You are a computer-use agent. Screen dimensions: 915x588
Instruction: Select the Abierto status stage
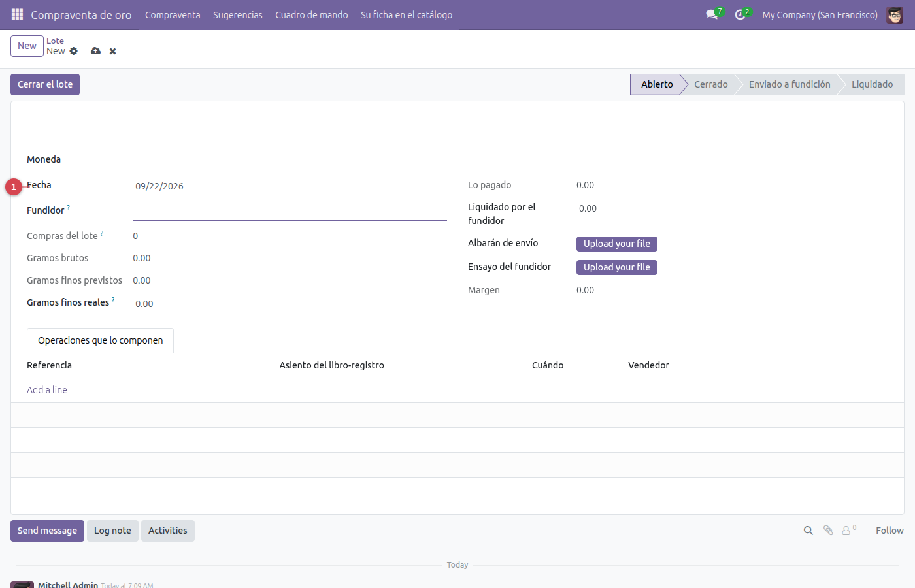(657, 84)
